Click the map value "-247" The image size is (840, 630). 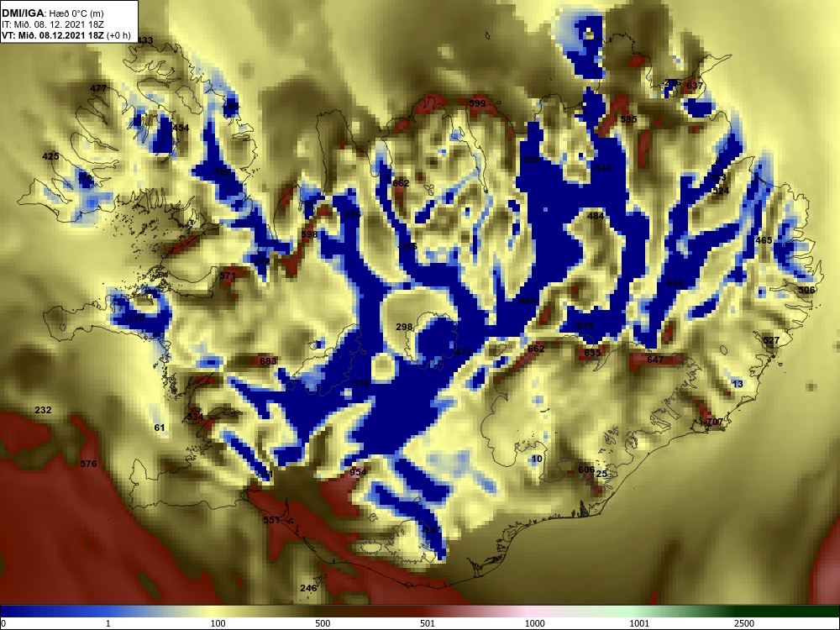[x=431, y=530]
